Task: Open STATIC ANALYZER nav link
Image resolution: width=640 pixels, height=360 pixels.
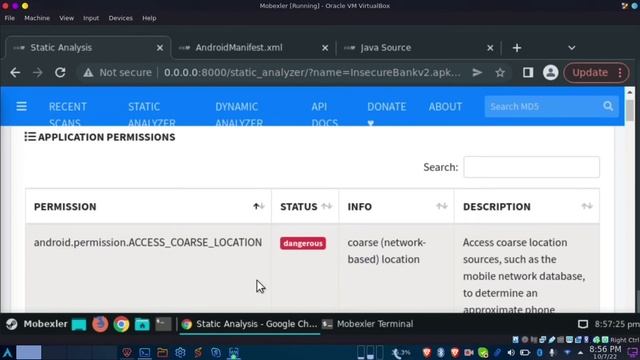Action: [152, 115]
